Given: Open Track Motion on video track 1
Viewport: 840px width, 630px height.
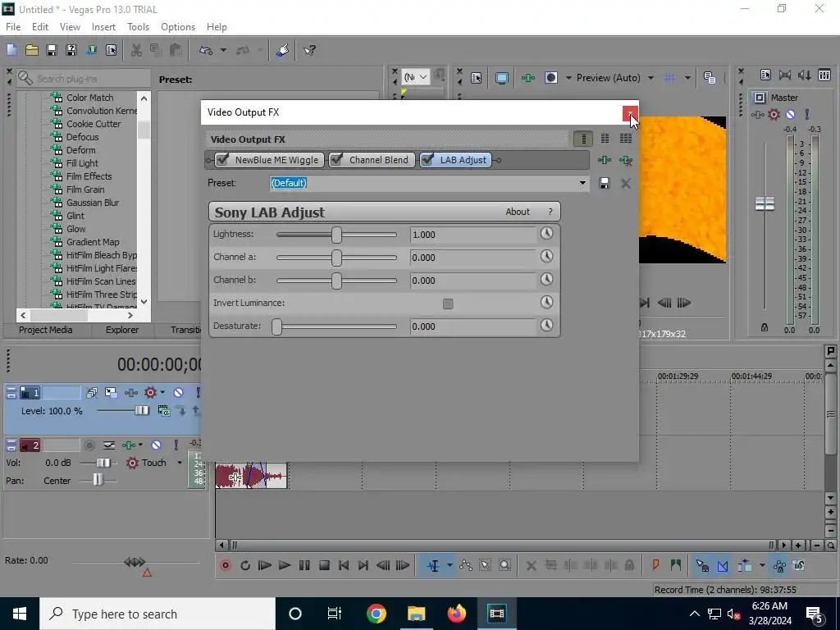Looking at the screenshot, I should pos(111,393).
